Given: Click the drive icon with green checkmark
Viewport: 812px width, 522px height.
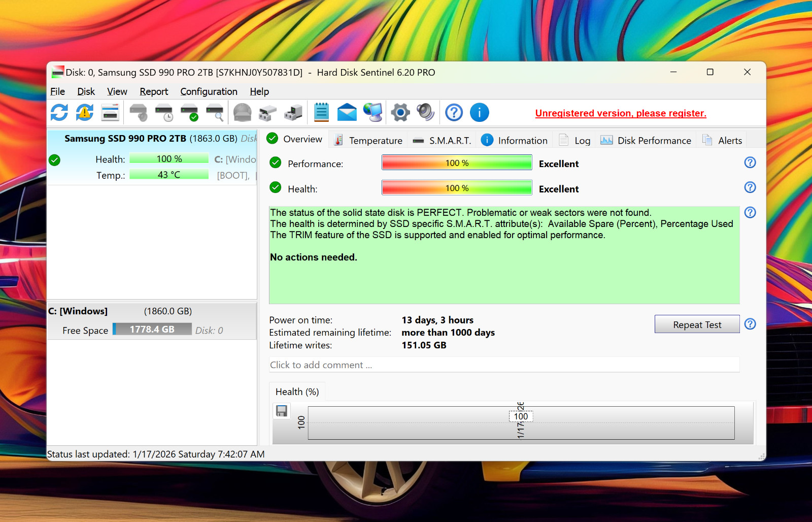Looking at the screenshot, I should pyautogui.click(x=190, y=112).
